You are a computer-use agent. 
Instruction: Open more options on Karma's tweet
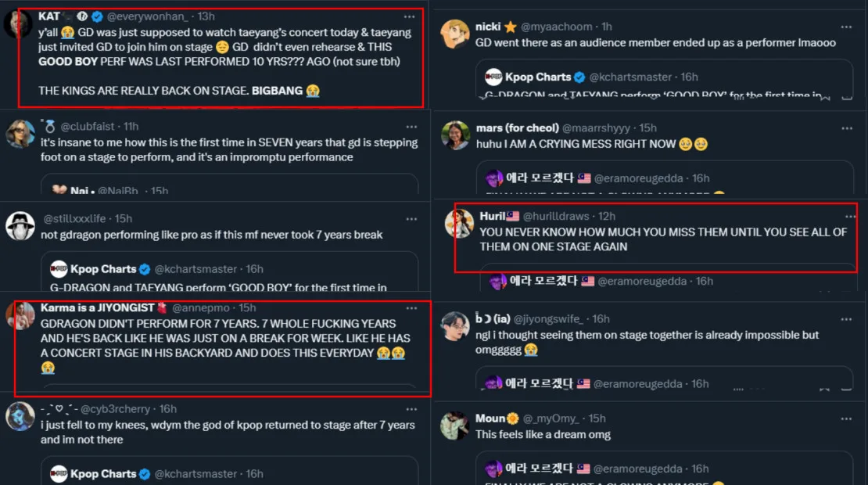point(411,308)
